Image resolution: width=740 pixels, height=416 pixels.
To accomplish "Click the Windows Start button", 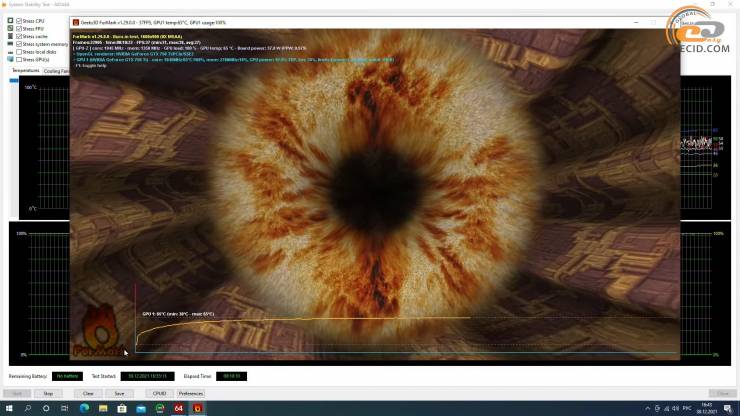I will click(x=8, y=408).
